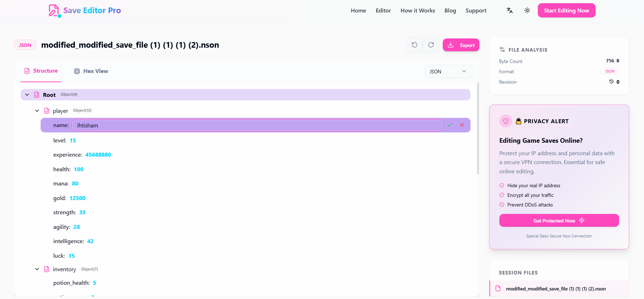Click the luck value 15

[x=72, y=256]
